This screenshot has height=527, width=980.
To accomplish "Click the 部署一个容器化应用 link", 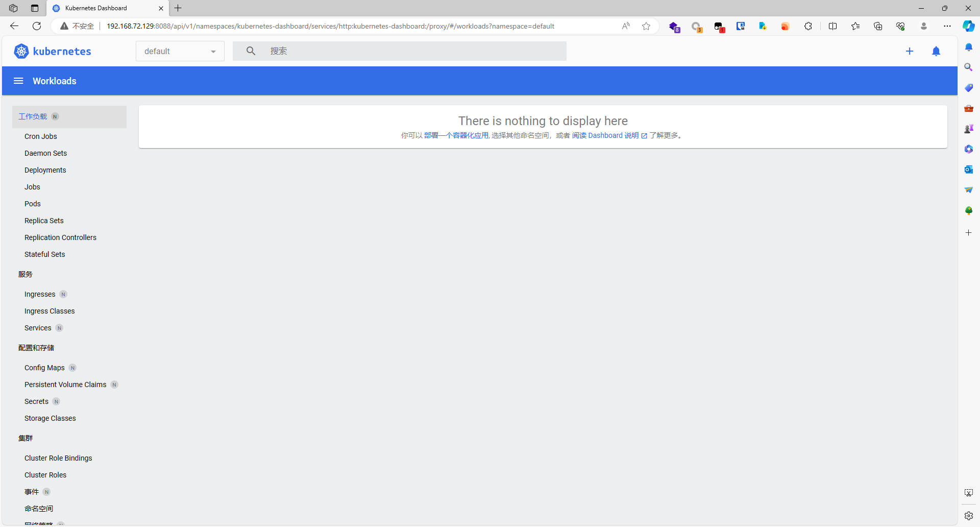I will point(456,135).
